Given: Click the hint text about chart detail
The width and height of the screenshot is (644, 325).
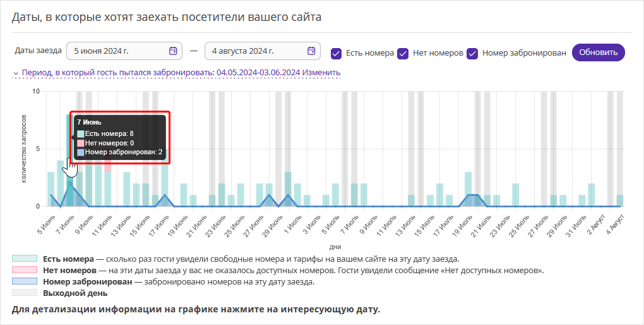Looking at the screenshot, I should point(196,309).
